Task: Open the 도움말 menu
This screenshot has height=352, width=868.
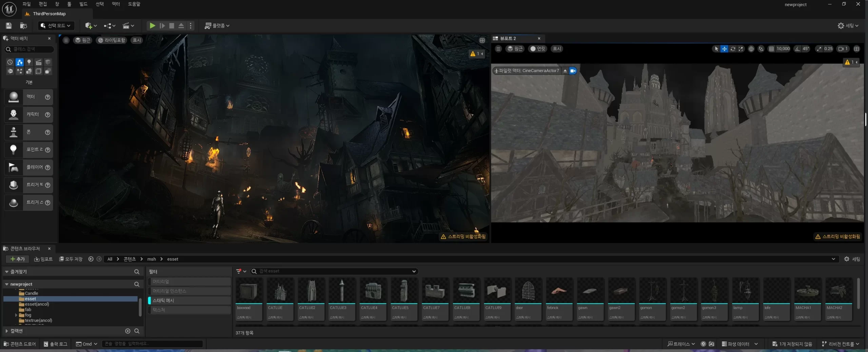Action: (x=134, y=4)
